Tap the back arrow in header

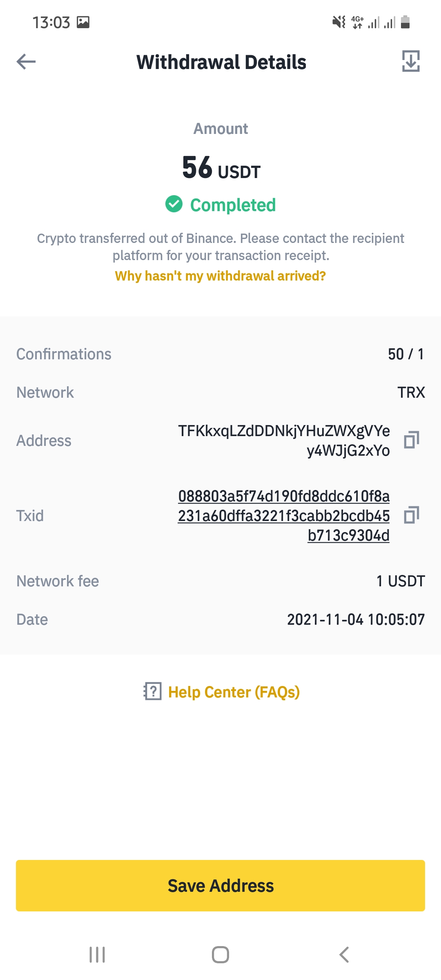point(26,62)
